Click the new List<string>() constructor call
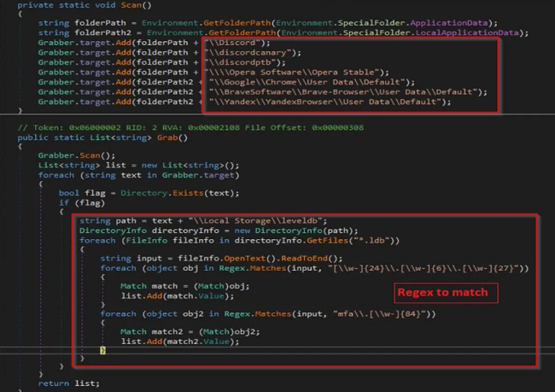 190,166
